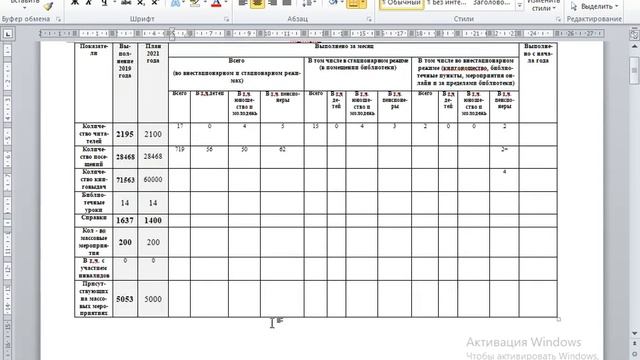Select cell with value 60000
Viewport: 640px width, 360px height.
(x=153, y=180)
